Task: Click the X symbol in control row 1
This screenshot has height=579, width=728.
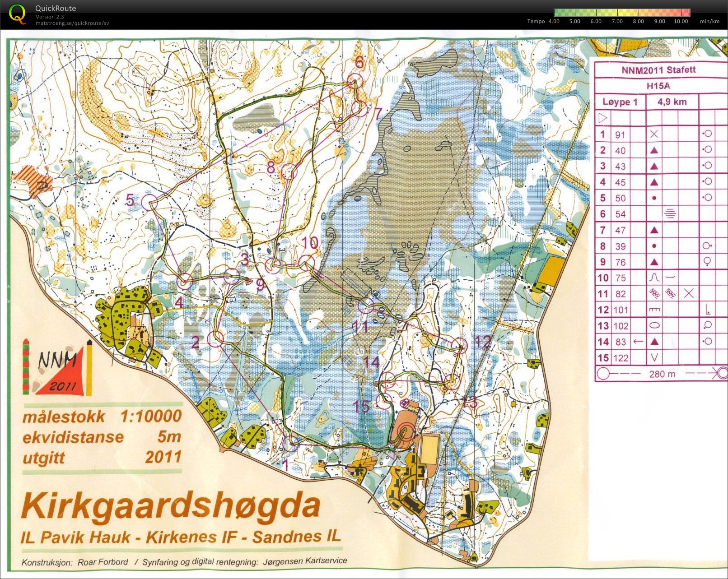Action: point(653,134)
